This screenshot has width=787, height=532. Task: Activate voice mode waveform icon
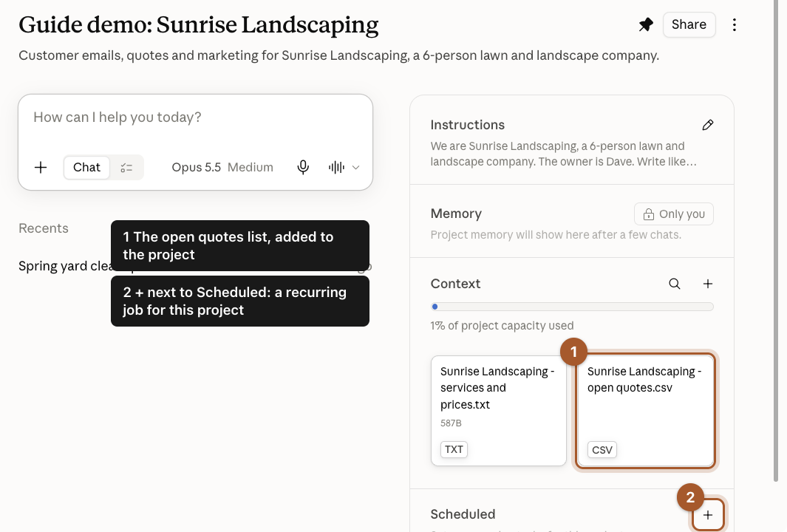336,167
